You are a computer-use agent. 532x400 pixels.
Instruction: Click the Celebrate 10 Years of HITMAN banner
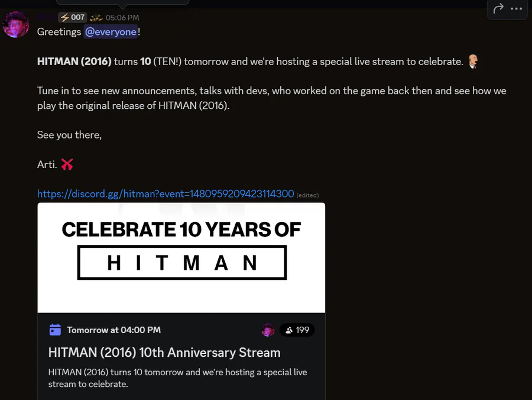tap(181, 257)
